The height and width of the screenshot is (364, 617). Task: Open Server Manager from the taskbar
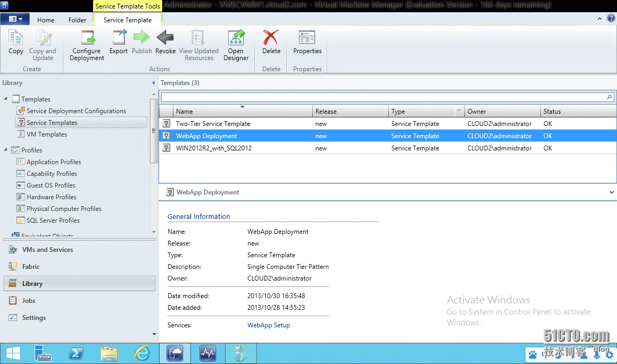point(43,353)
